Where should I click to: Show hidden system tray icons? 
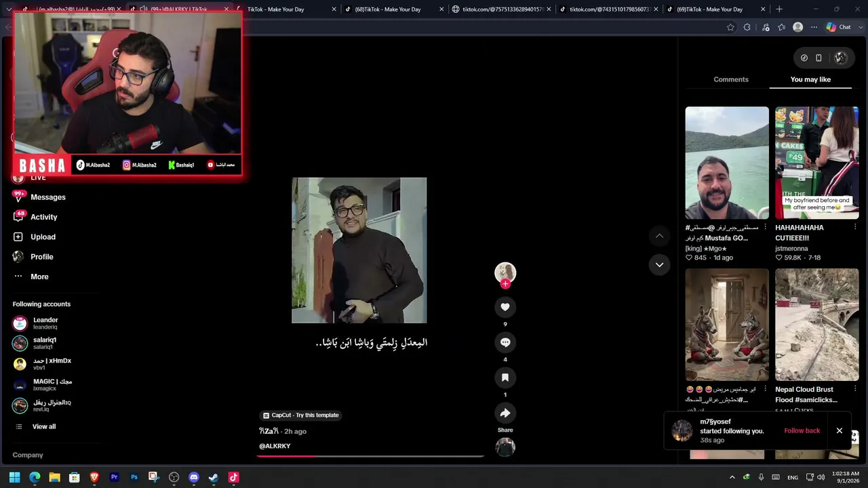click(732, 477)
